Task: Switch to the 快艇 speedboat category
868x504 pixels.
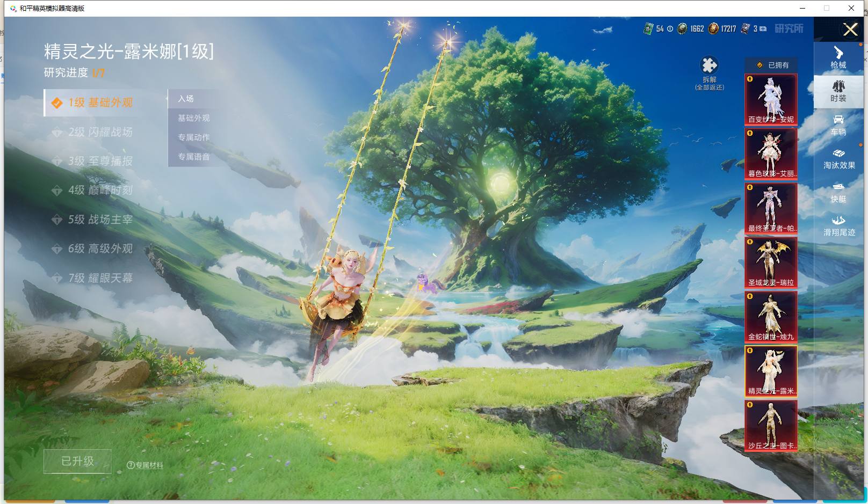Action: [838, 192]
